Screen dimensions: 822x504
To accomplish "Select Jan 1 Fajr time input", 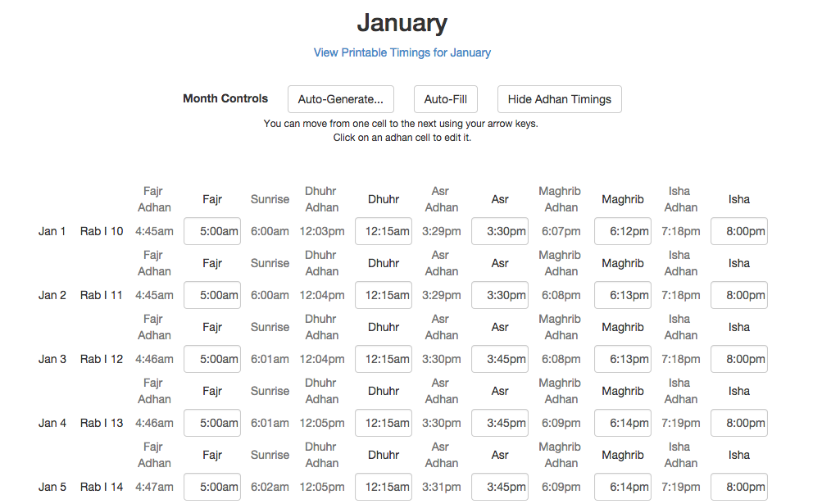I will [x=212, y=231].
